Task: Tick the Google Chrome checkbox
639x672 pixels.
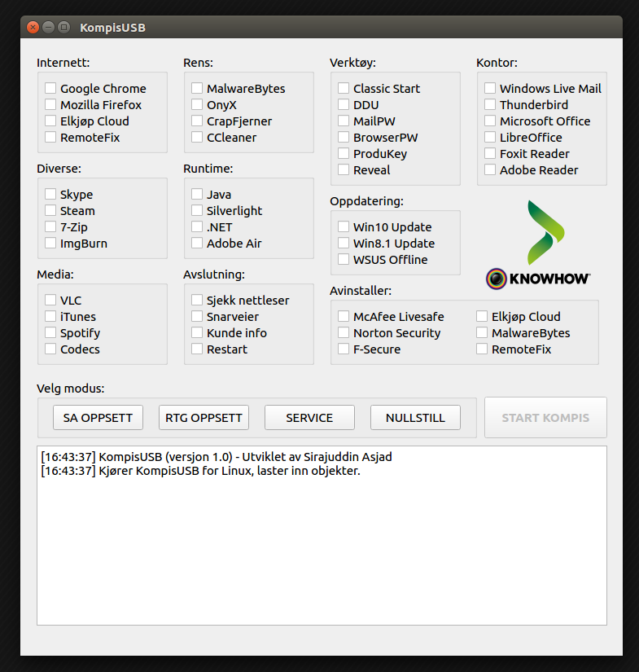Action: pyautogui.click(x=50, y=88)
